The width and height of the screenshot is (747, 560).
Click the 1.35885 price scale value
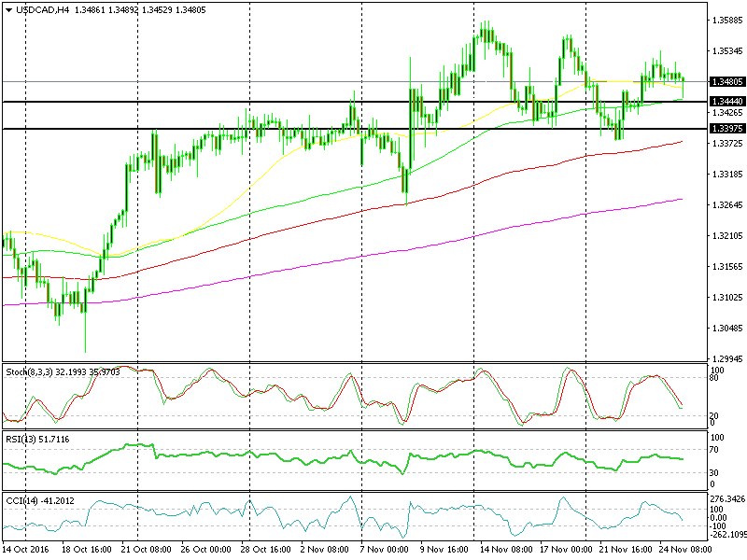727,21
